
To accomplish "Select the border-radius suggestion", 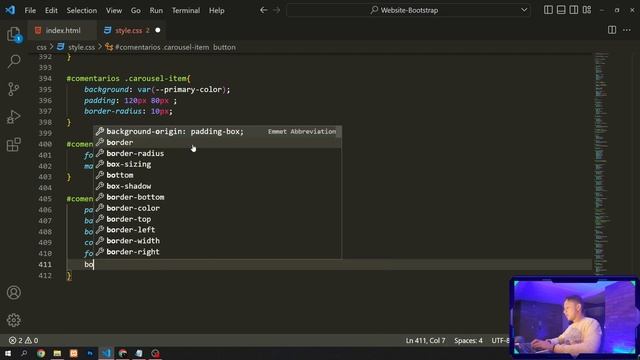I will click(217, 153).
